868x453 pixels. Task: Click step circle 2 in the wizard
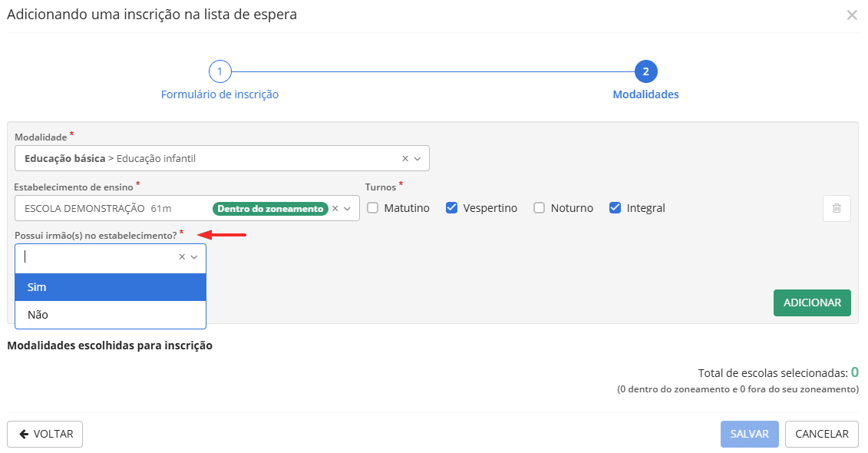point(645,71)
